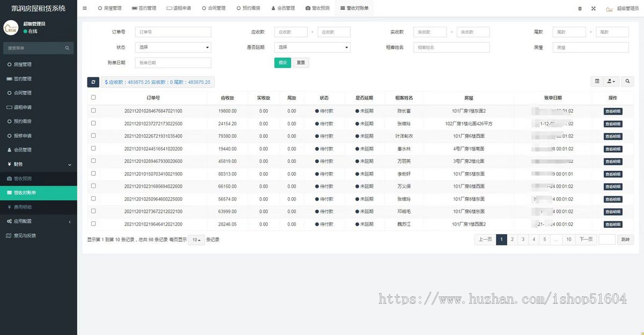Image resolution: width=644 pixels, height=335 pixels.
Task: Click the refresh icon next to the totals bar
Action: pyautogui.click(x=93, y=81)
